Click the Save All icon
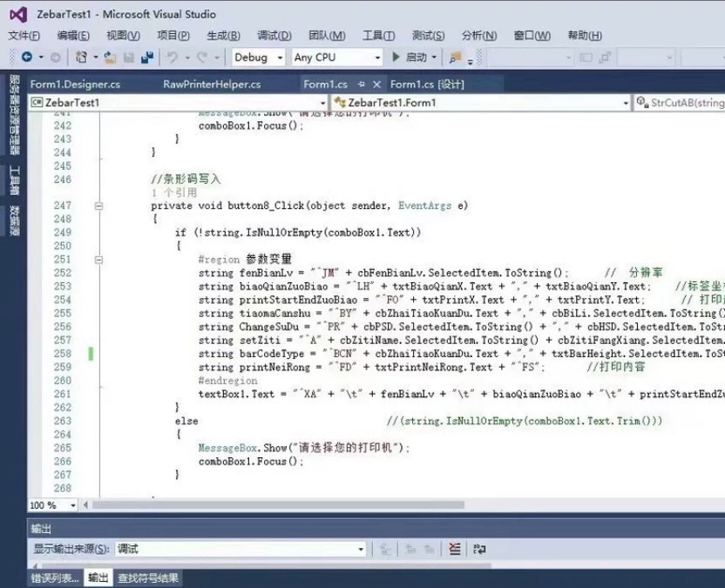The image size is (725, 588). click(x=147, y=57)
